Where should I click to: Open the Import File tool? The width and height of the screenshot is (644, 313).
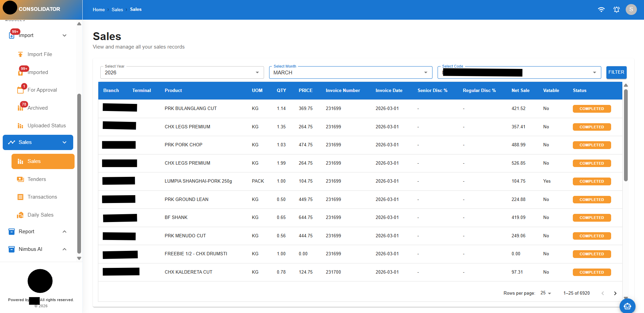(39, 54)
